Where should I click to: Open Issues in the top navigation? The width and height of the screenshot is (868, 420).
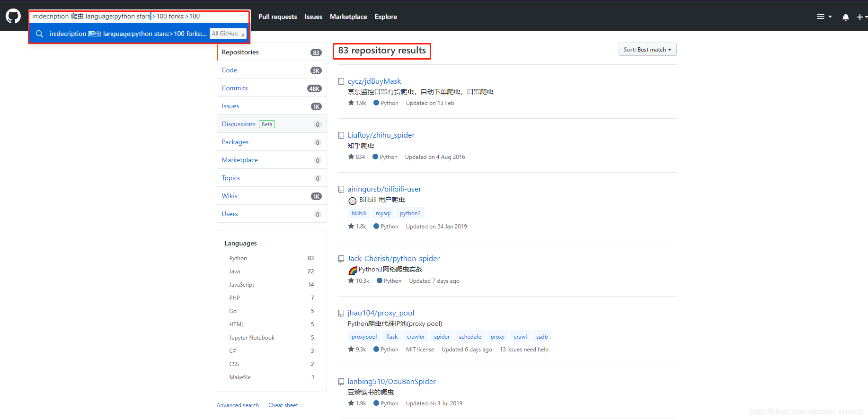tap(313, 17)
